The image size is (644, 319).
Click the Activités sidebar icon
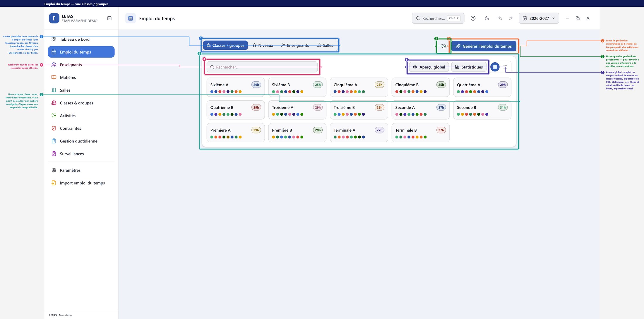coord(54,116)
